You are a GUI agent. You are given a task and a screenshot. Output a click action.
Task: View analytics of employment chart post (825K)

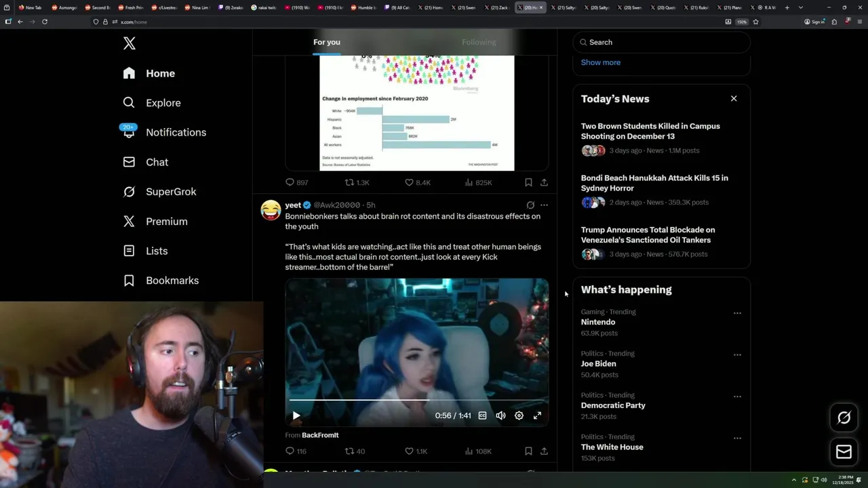478,182
